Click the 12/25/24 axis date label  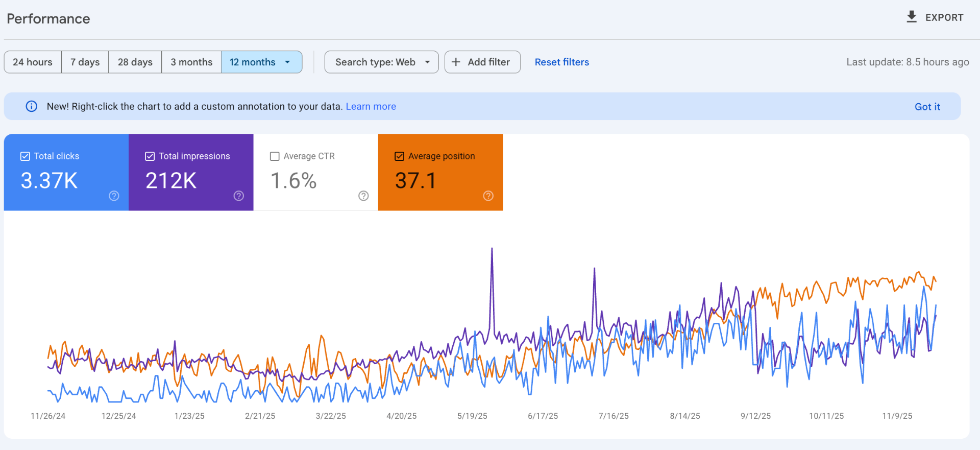pos(119,416)
